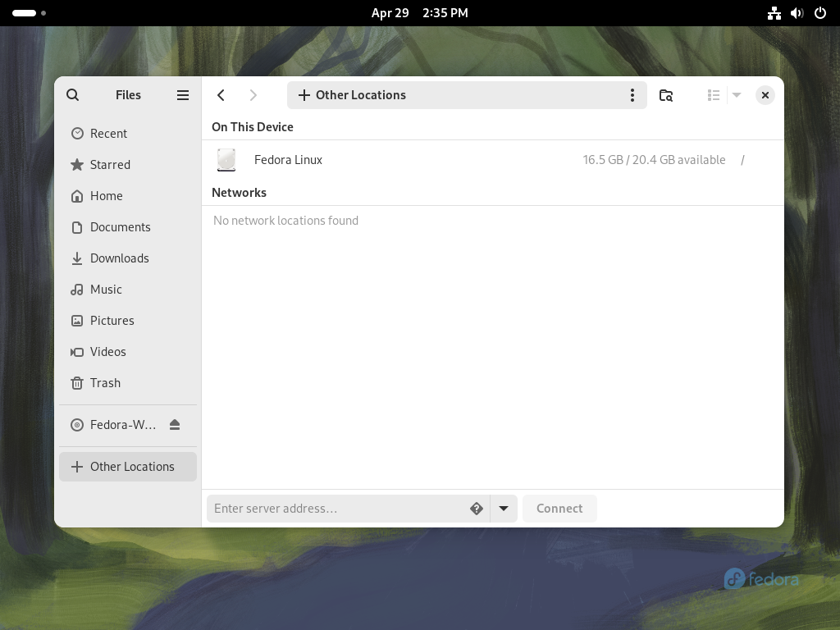Screen dimensions: 840x630
Task: Go forward with the right arrow button
Action: coord(253,95)
